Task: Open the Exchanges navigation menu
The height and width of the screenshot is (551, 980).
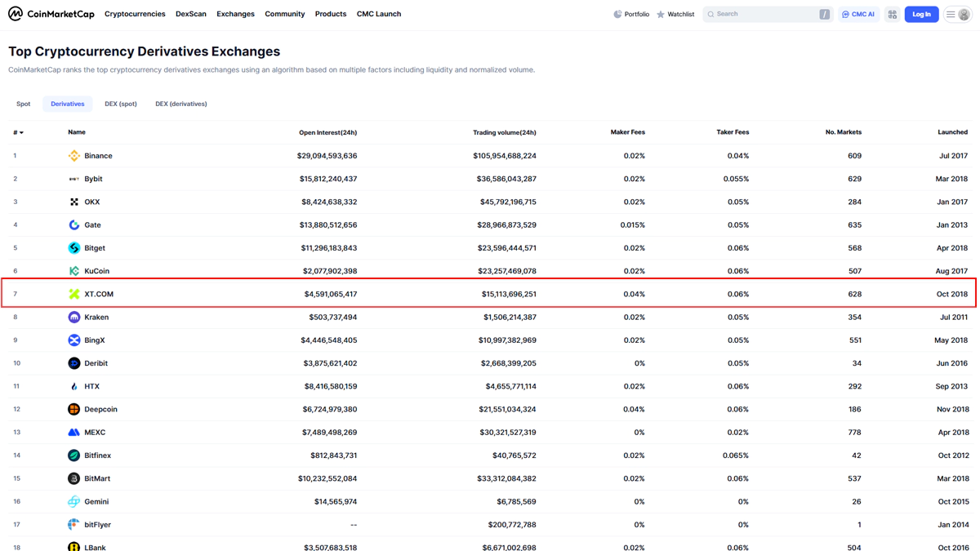Action: point(235,14)
